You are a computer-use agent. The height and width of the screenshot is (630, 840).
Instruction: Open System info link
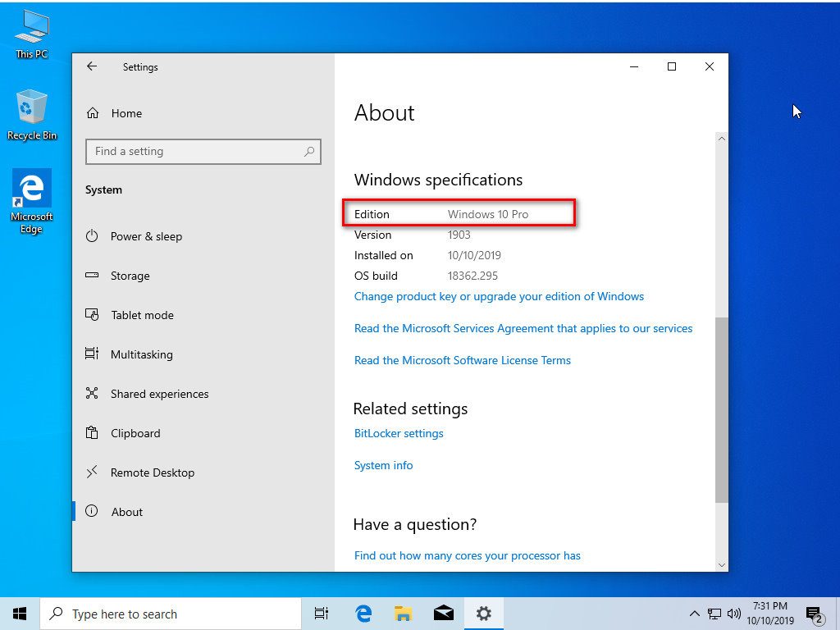384,466
